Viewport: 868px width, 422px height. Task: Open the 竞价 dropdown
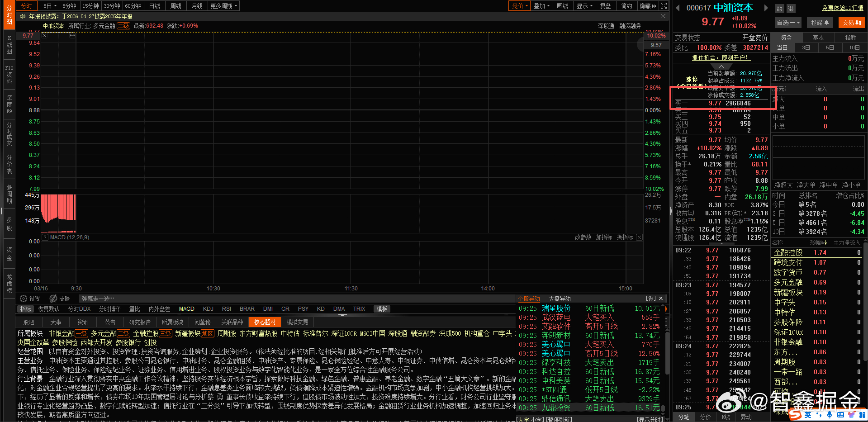click(x=520, y=6)
